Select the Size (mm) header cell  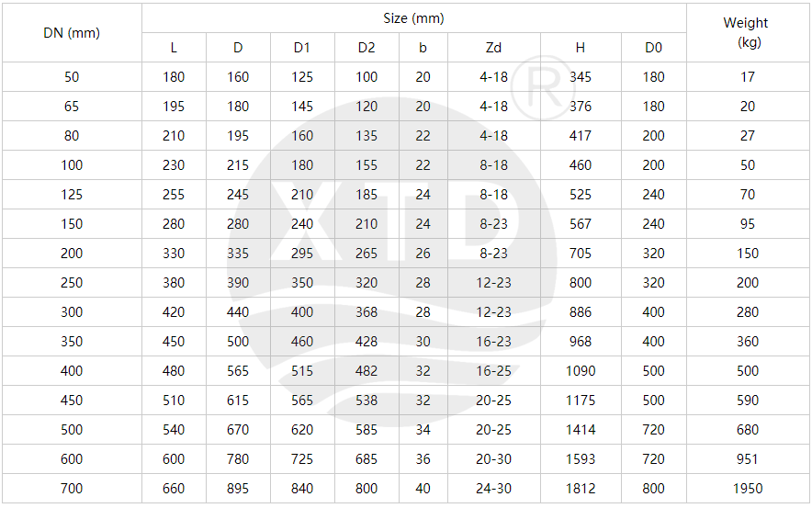click(413, 18)
